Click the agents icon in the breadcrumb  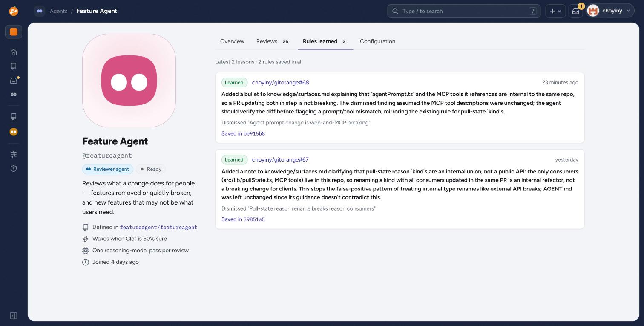[x=40, y=11]
